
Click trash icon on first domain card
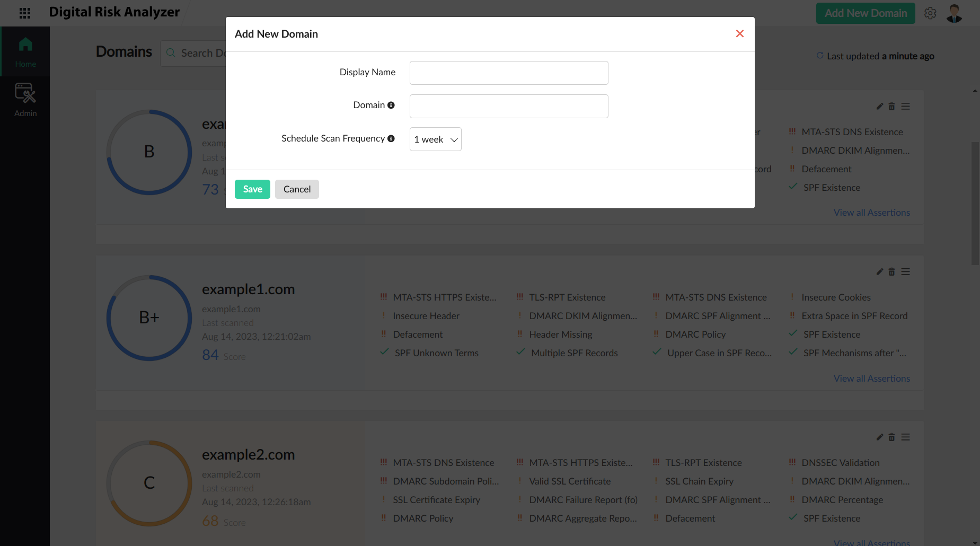[891, 107]
